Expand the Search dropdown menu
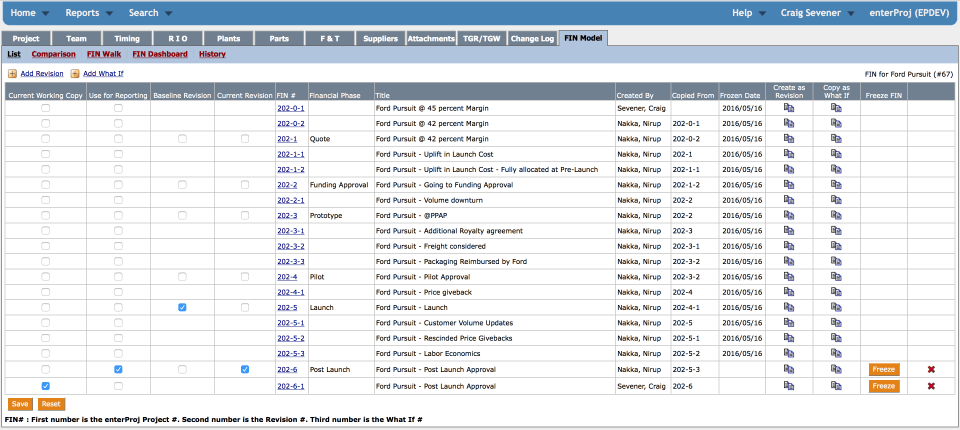The height and width of the screenshot is (430, 960). 150,13
